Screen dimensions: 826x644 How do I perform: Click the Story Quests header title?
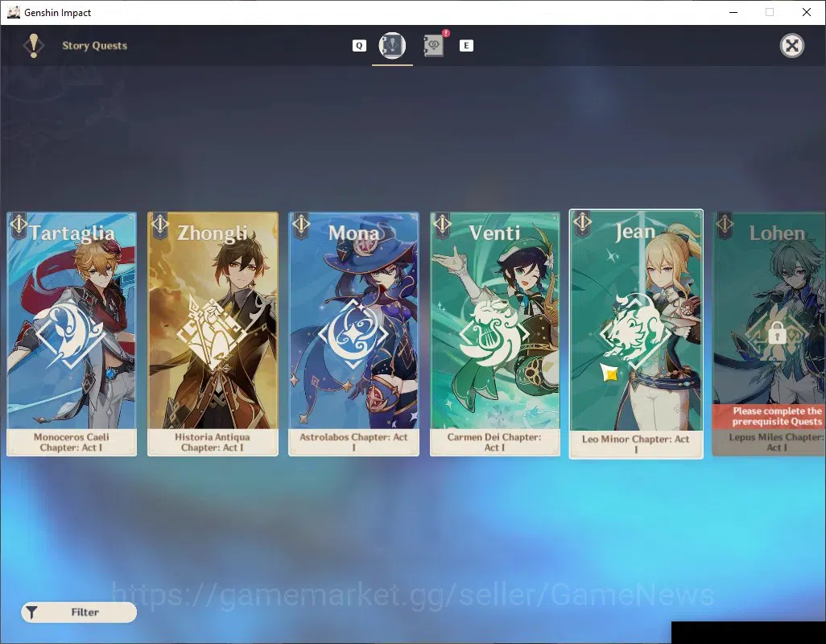tap(95, 46)
